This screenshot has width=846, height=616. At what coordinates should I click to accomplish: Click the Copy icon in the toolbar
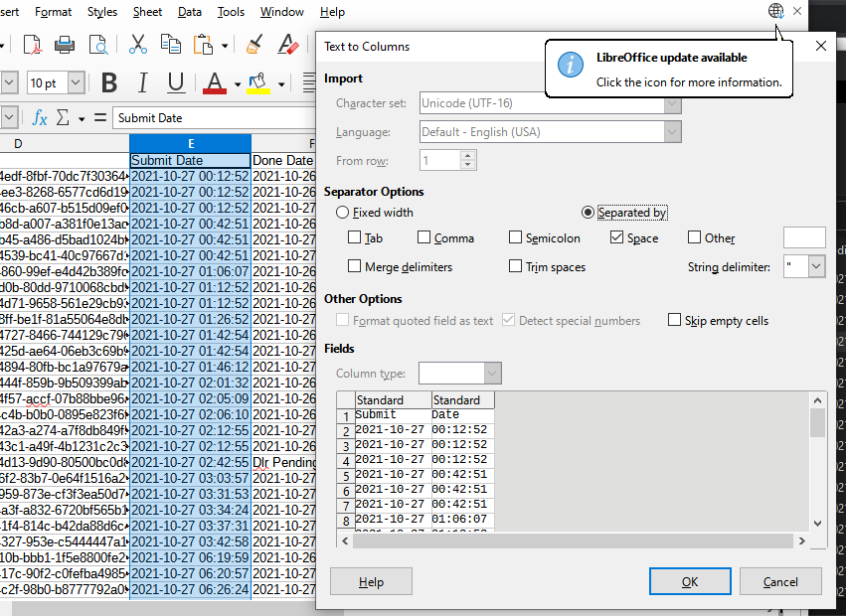[x=171, y=45]
